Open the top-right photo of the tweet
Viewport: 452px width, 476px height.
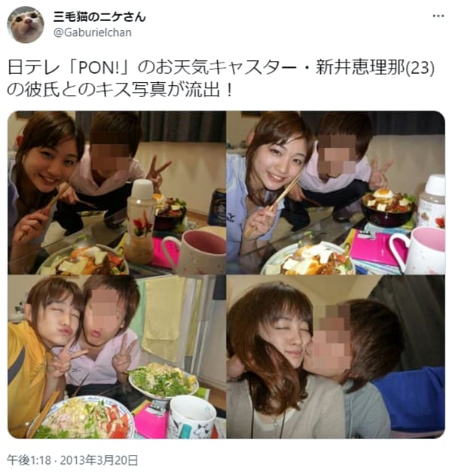click(336, 193)
